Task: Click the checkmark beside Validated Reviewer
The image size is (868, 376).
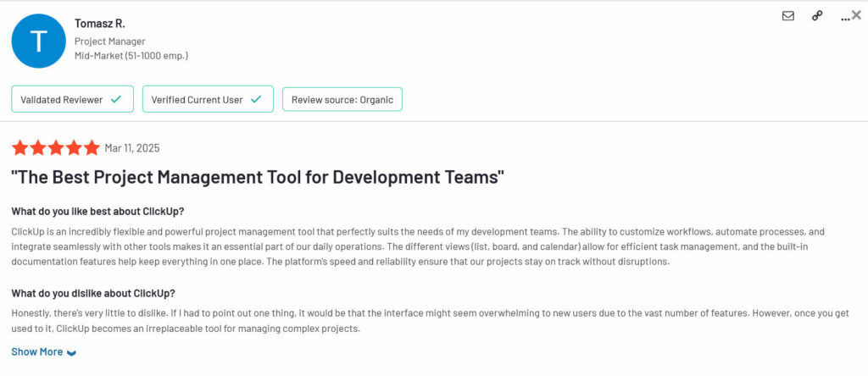Action: tap(116, 99)
